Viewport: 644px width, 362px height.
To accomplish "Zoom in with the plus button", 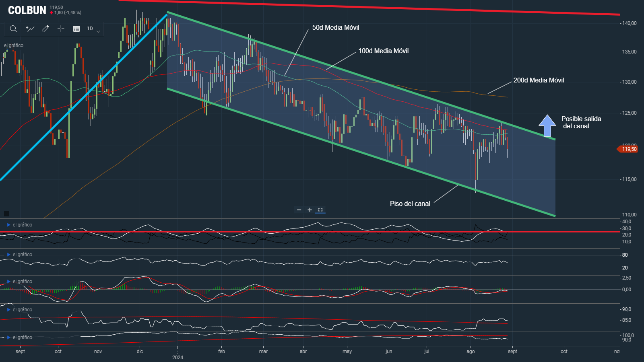I will 310,210.
